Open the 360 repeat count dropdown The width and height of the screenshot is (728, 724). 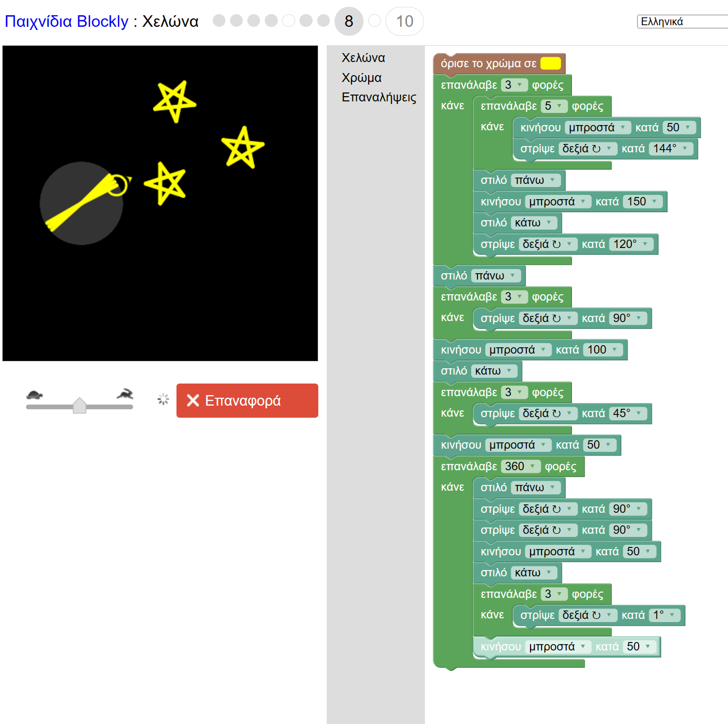click(520, 467)
